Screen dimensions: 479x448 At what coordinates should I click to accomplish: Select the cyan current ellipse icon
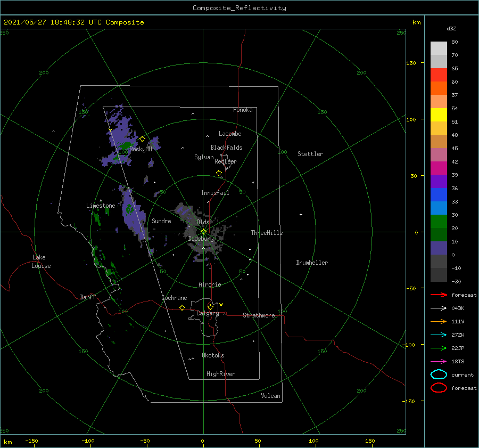(x=439, y=374)
